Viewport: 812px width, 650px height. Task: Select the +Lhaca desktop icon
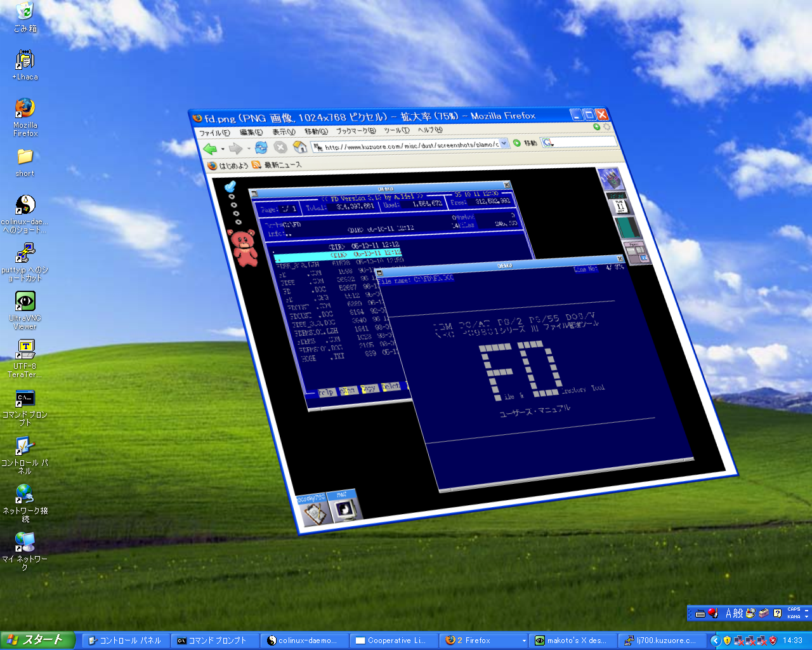point(25,65)
